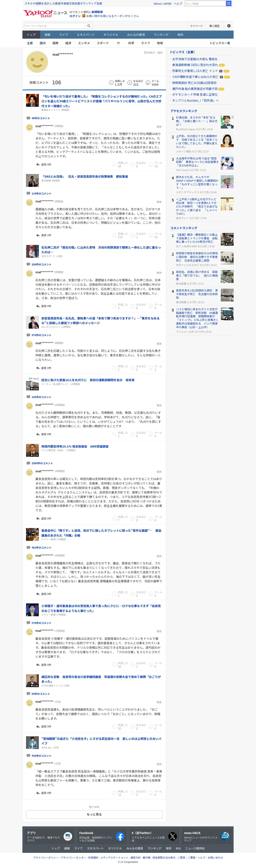Select the エンタメ category
The height and width of the screenshot is (868, 256).
84,43
